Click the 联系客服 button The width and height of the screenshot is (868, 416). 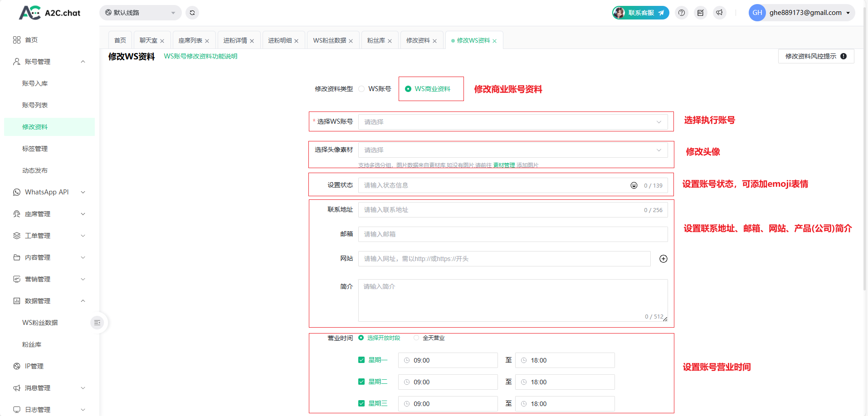[x=640, y=13]
